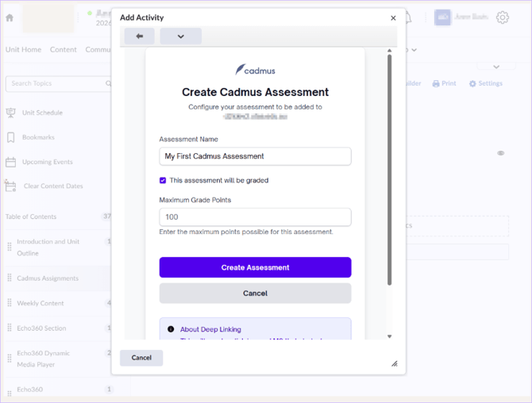Open the Unit Home tab

click(23, 49)
